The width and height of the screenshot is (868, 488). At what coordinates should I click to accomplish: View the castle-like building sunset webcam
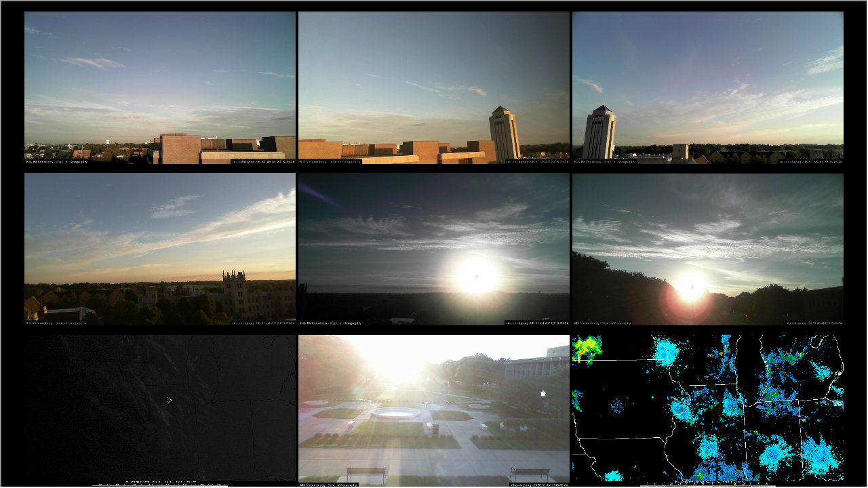pyautogui.click(x=160, y=249)
